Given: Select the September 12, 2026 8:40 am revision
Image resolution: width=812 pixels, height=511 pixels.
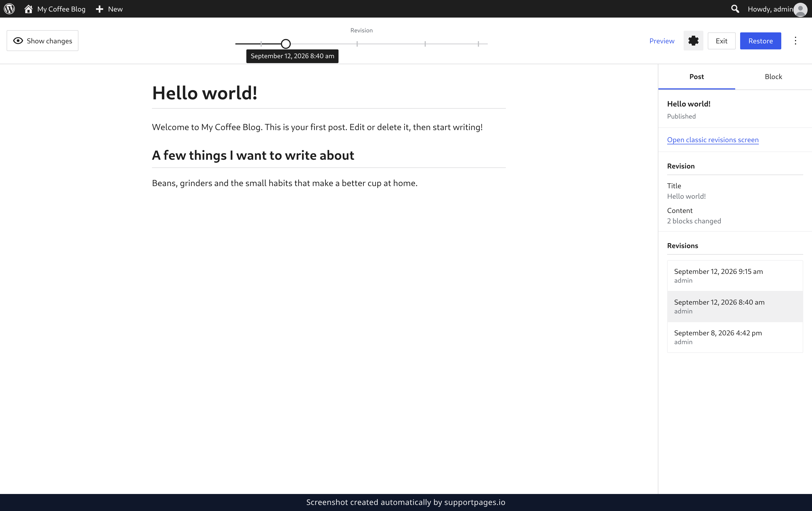Looking at the screenshot, I should click(735, 306).
